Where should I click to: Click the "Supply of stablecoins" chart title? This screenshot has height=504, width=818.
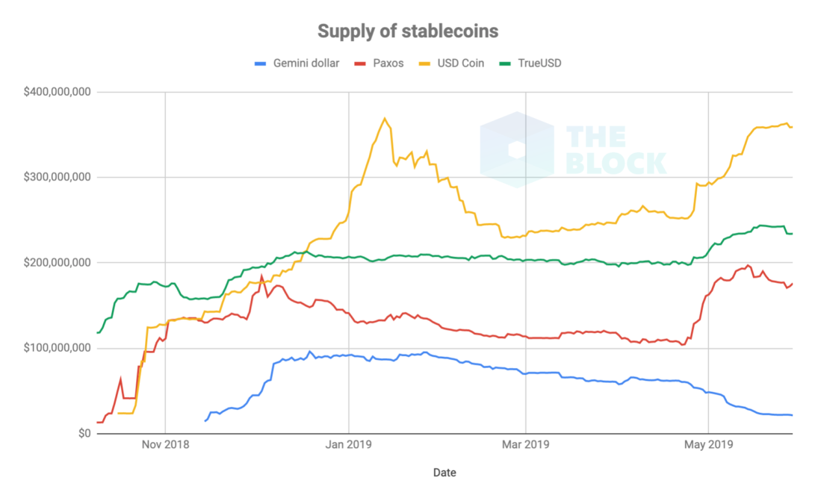click(x=408, y=31)
